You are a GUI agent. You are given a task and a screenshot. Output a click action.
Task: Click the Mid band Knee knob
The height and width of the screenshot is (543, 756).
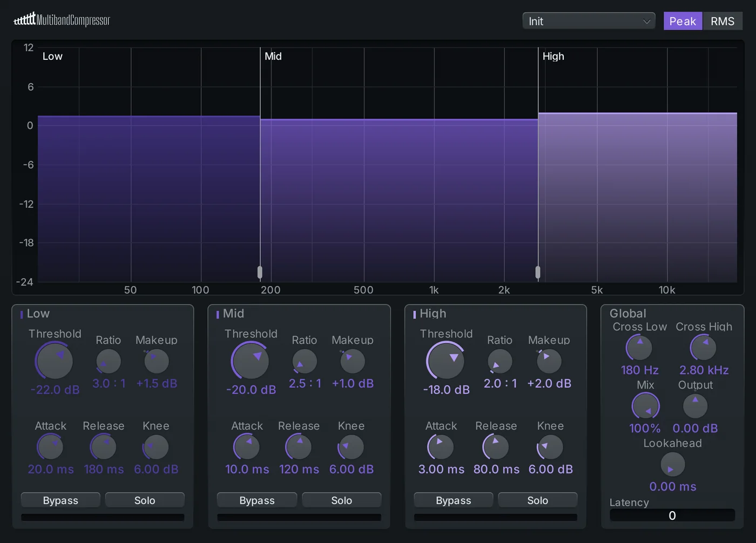(x=351, y=447)
